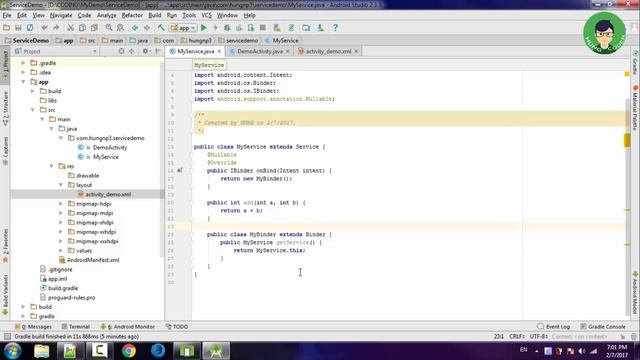Click the Redo arrow icon
Image resolution: width=640 pixels, height=360 pixels.
[x=56, y=28]
